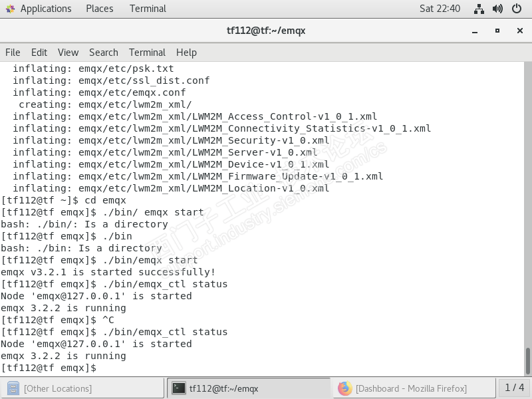Open the Help menu
This screenshot has height=399, width=532.
pos(186,53)
